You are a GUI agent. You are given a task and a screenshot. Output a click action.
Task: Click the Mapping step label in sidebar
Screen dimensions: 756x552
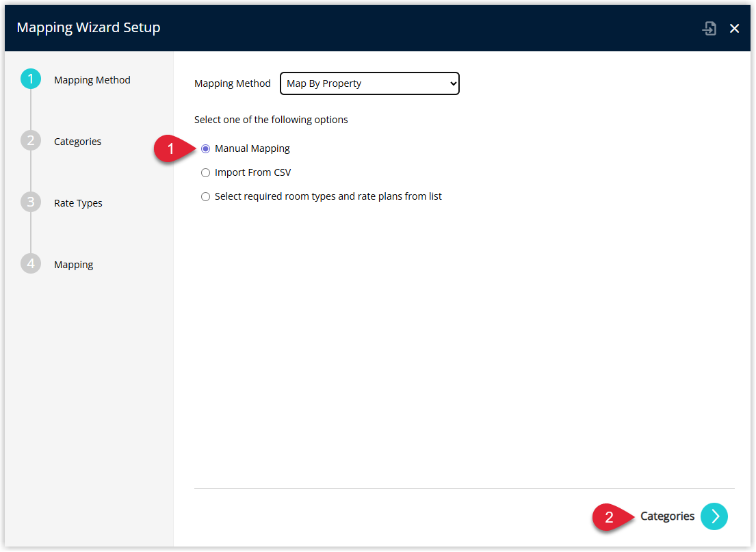tap(74, 265)
